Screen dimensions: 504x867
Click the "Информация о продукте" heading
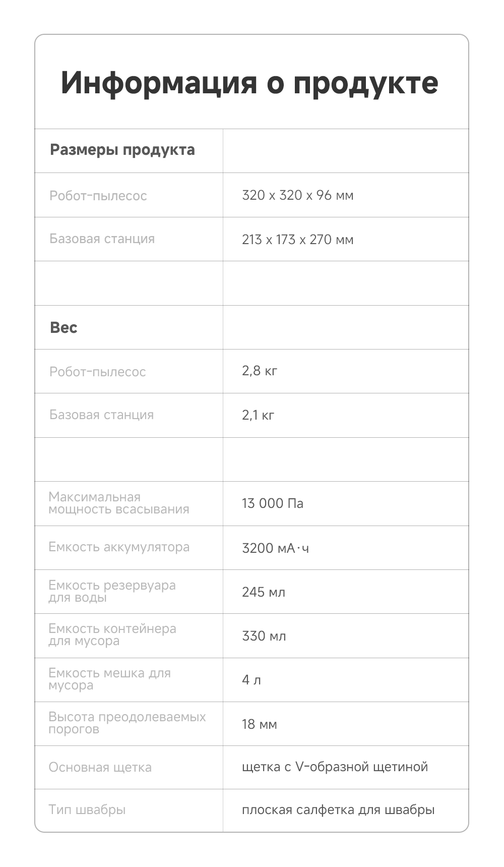point(249,83)
